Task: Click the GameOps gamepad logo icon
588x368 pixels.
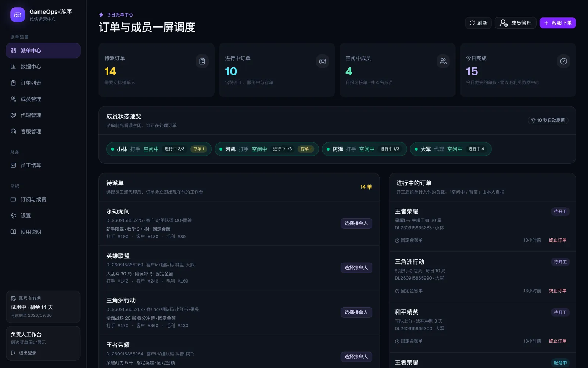Action: pyautogui.click(x=18, y=15)
